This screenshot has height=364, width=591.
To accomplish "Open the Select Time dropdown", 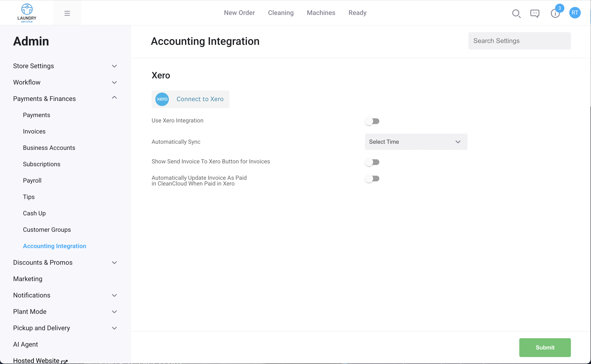I will coord(416,141).
